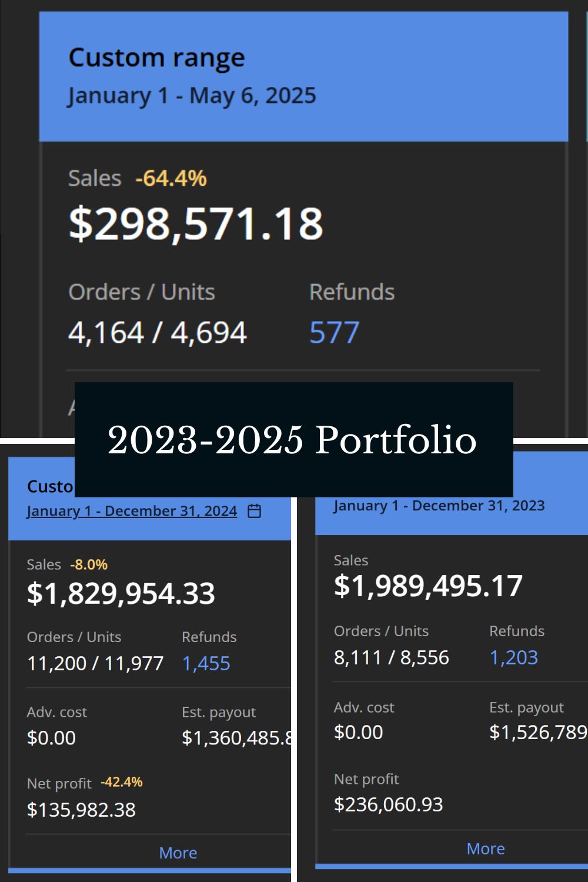This screenshot has width=588, height=882.
Task: Select the $1,989,495.17 sales total
Action: point(428,586)
